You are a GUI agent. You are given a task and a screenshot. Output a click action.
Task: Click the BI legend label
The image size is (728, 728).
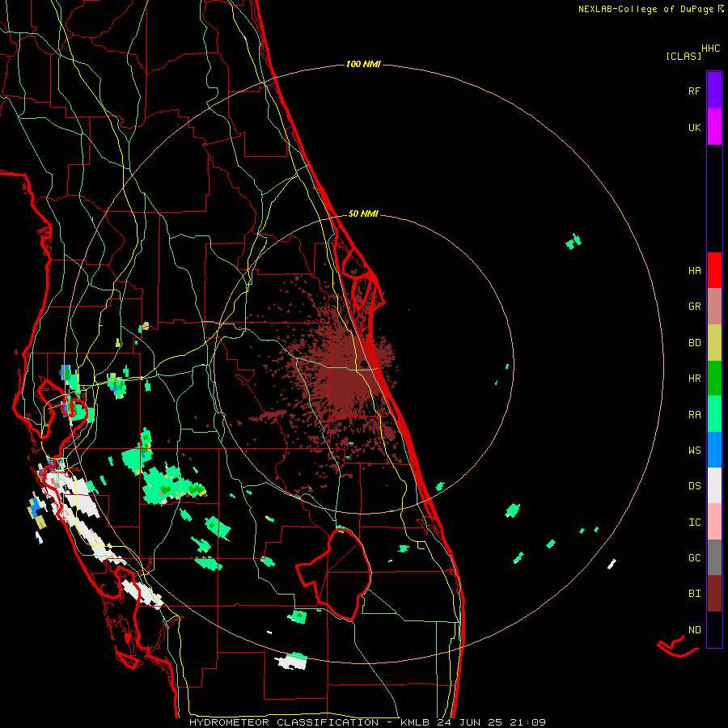point(694,594)
